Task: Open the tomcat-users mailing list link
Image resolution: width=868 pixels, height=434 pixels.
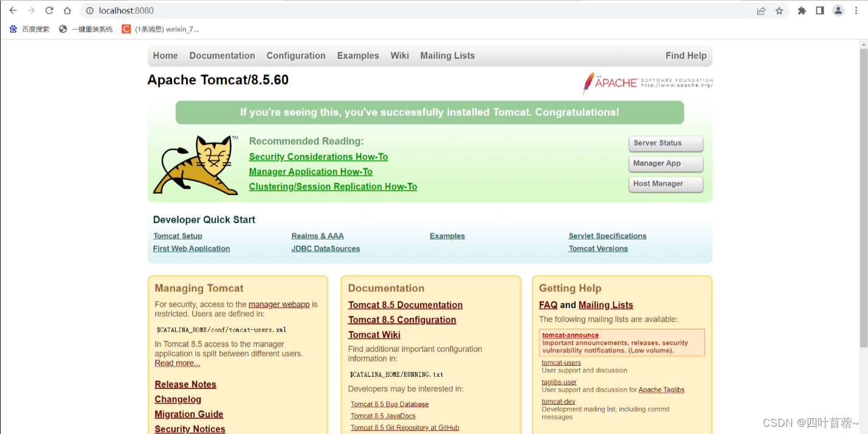Action: coord(561,363)
